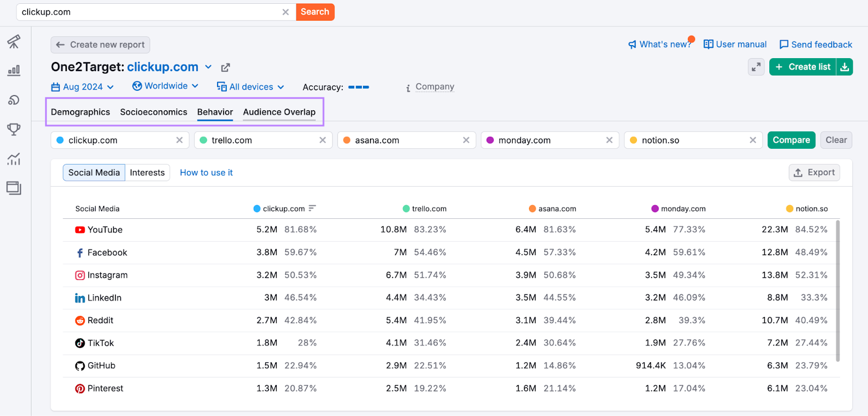Select the Behavior tab

pyautogui.click(x=215, y=112)
